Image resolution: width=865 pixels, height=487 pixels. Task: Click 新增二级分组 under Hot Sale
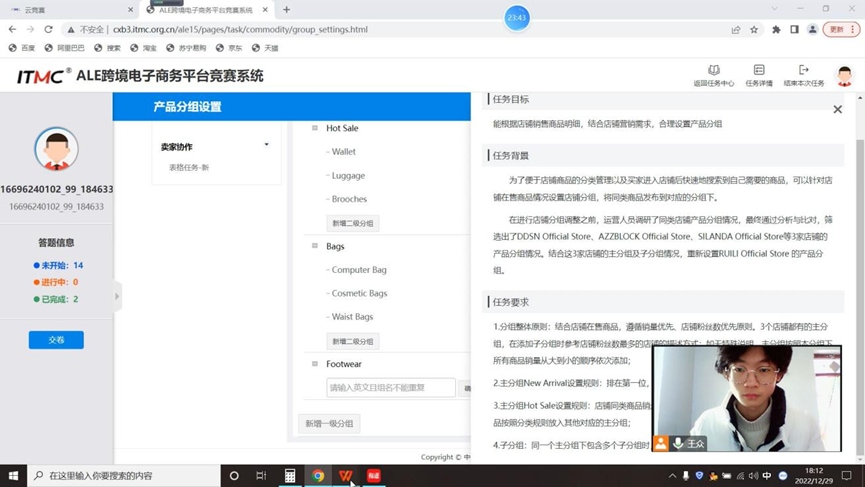(353, 223)
